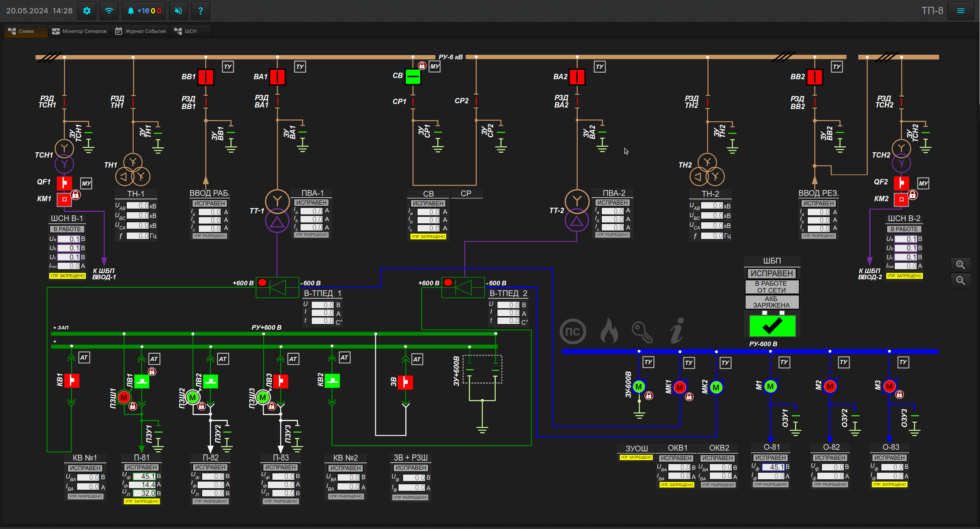Viewport: 980px width, 529px height.
Task: Toggle МУ mode box next to QF1
Action: click(x=87, y=183)
